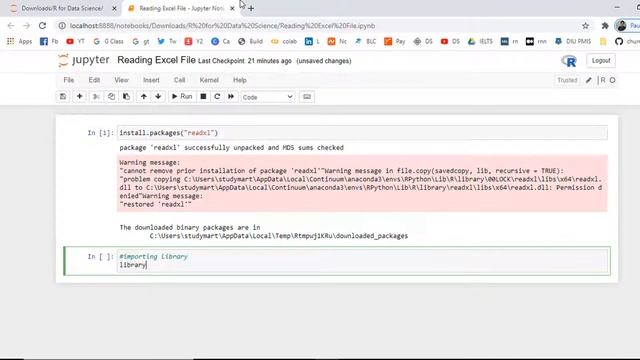Open the Apps bookmark
Screen dimensions: 640x360
coord(20,41)
